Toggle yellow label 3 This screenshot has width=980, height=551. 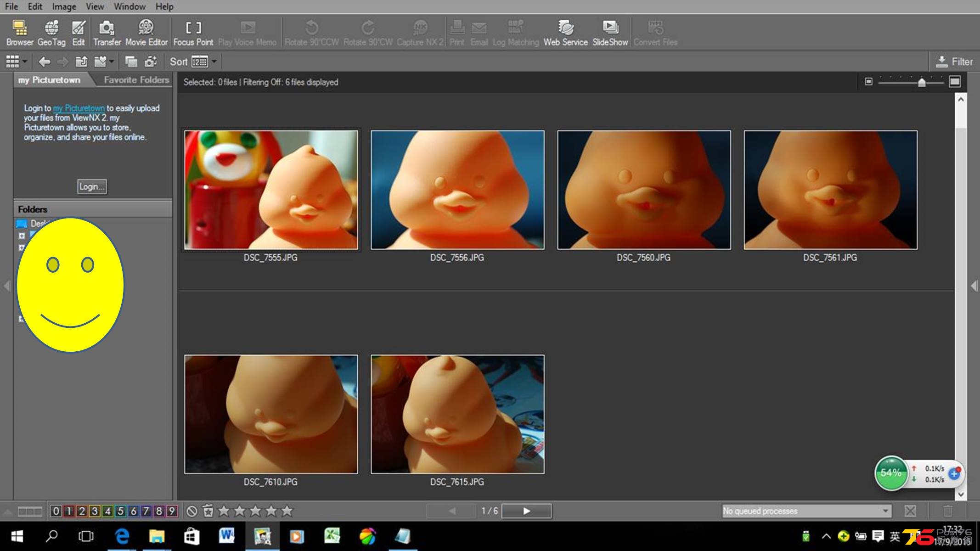coord(95,511)
